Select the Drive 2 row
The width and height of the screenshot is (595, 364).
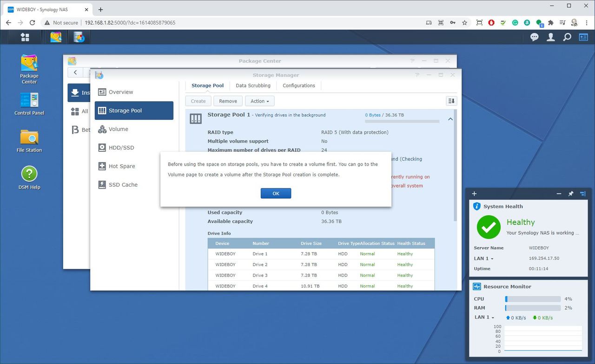[x=321, y=265]
